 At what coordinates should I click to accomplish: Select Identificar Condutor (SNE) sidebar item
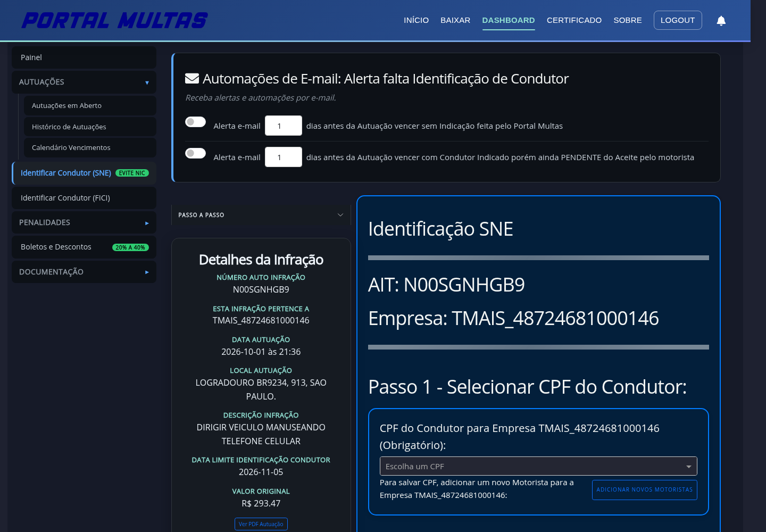[x=84, y=173]
